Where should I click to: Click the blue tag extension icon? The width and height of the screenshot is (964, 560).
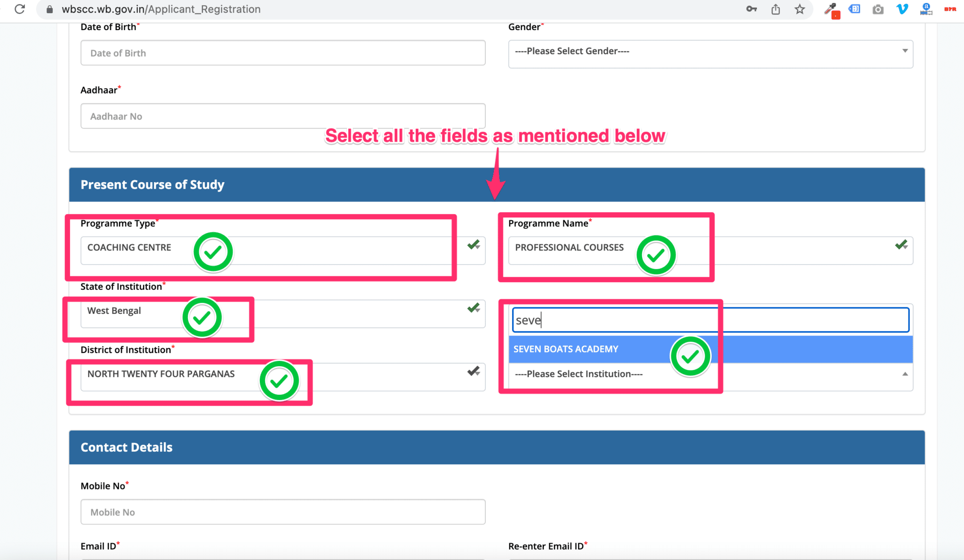coord(854,9)
